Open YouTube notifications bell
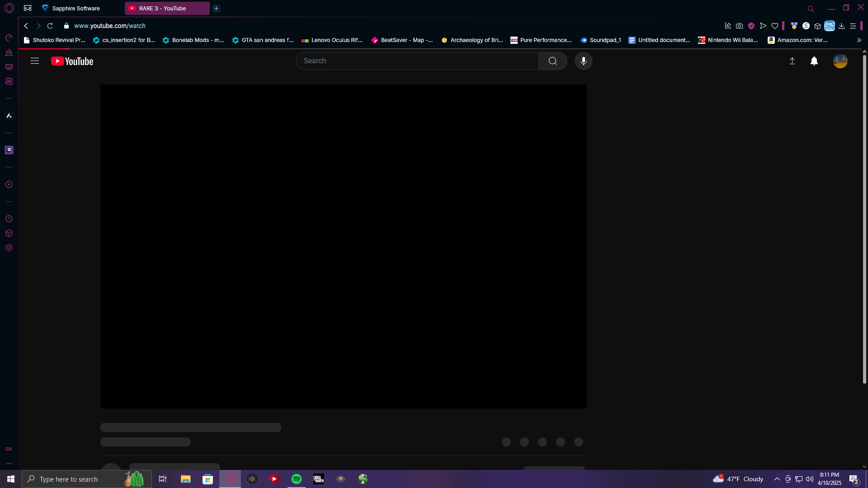Image resolution: width=868 pixels, height=488 pixels. [814, 61]
